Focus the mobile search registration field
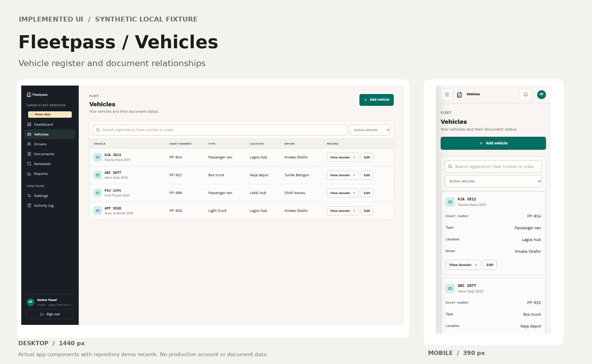The height and width of the screenshot is (364, 592). click(x=493, y=167)
